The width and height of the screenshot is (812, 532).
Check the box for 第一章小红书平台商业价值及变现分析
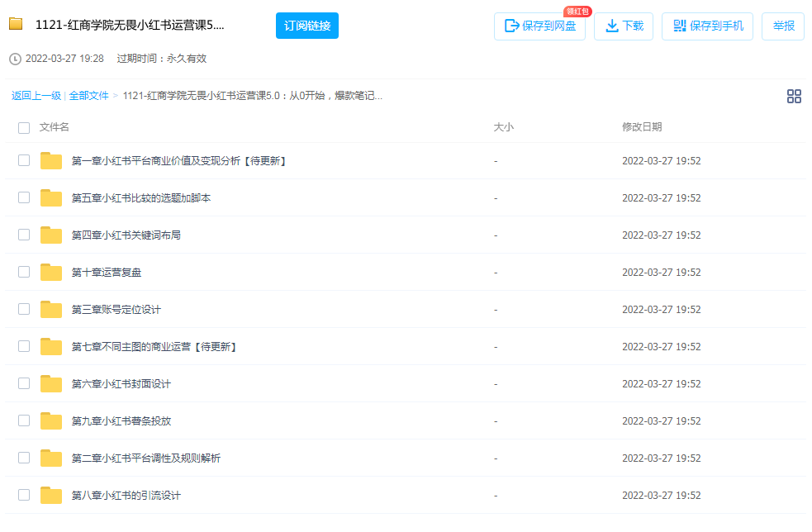click(x=24, y=160)
